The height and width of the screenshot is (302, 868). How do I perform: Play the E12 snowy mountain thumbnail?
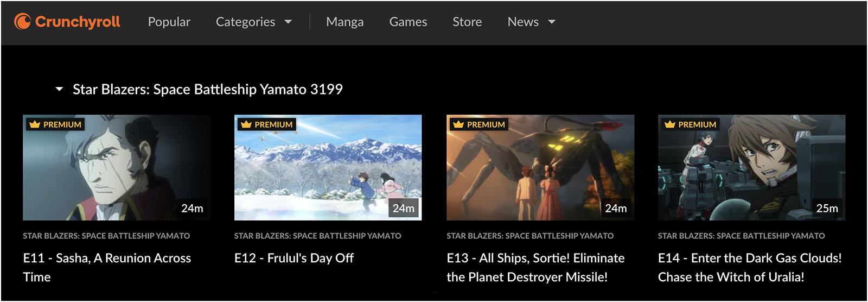tap(328, 167)
